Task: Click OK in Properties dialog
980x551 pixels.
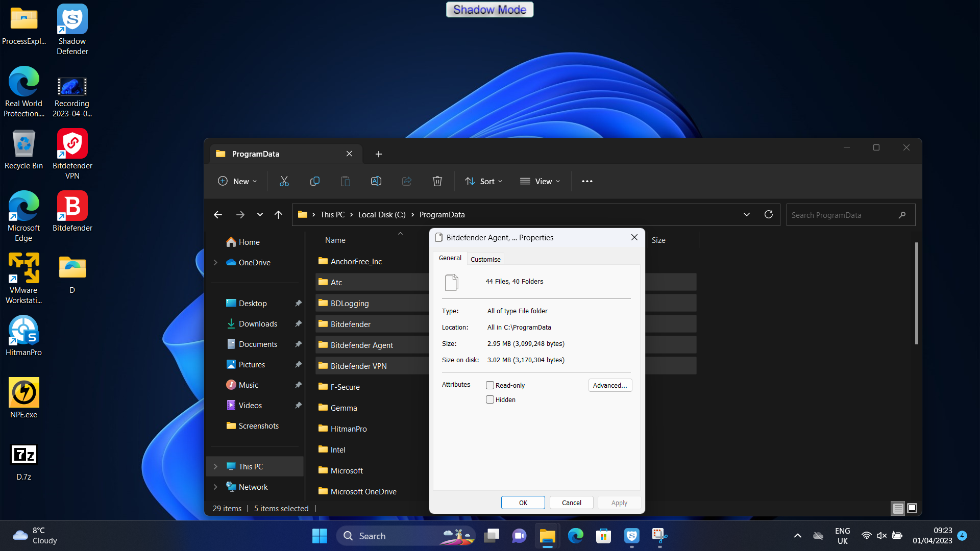Action: point(523,503)
